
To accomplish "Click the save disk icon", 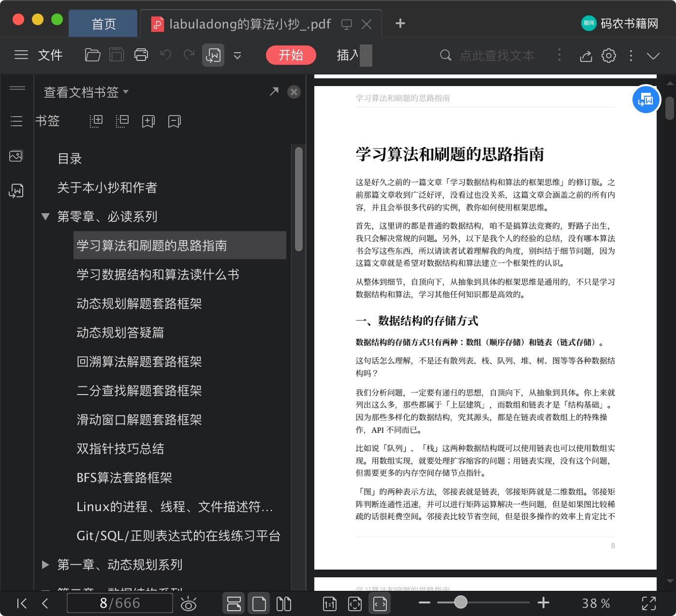I will (x=117, y=55).
